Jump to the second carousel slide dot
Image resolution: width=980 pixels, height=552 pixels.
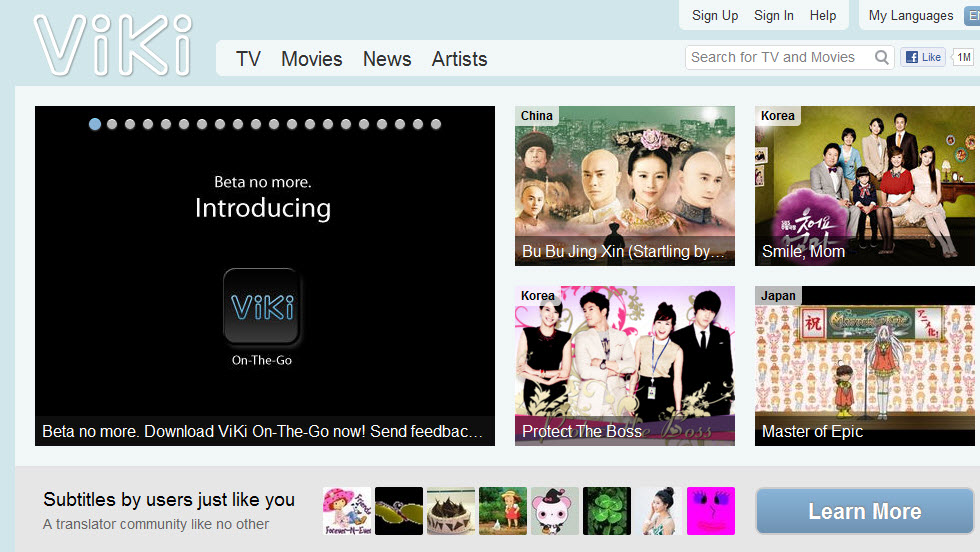coord(113,124)
